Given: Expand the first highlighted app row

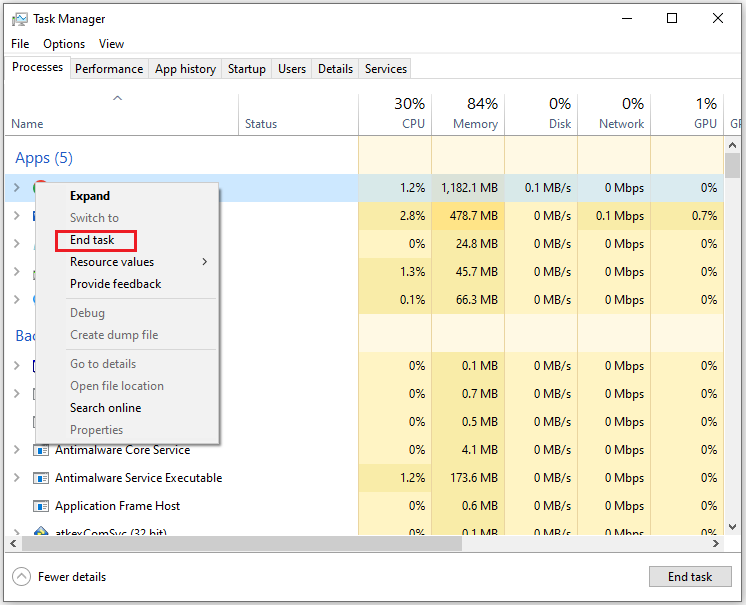Looking at the screenshot, I should pyautogui.click(x=17, y=188).
